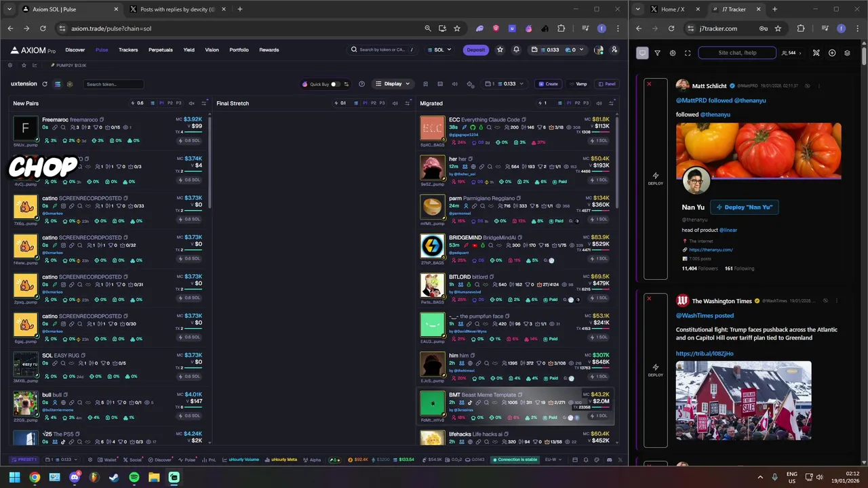Click the Quick Buy settings sliders icon
The image size is (868, 488).
pyautogui.click(x=347, y=84)
